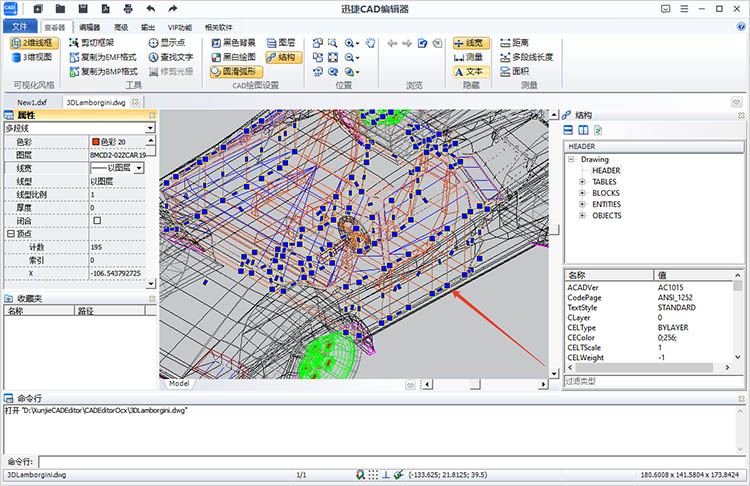Toggle 2维线框 wireframe view mode
750x486 pixels.
click(34, 43)
